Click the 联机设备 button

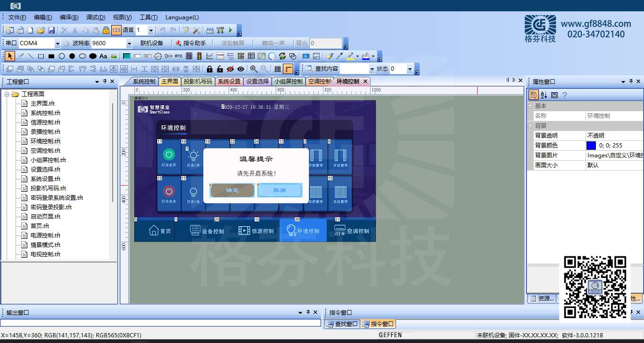152,43
